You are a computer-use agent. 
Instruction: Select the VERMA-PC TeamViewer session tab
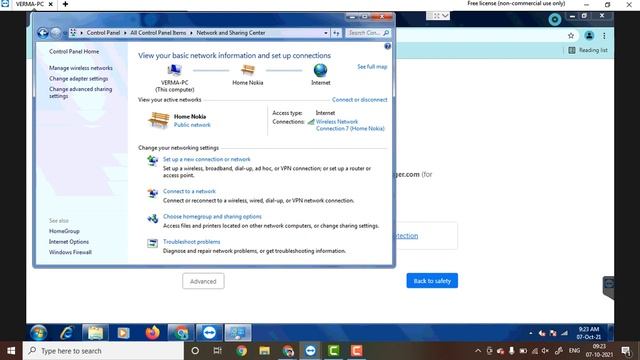click(29, 4)
